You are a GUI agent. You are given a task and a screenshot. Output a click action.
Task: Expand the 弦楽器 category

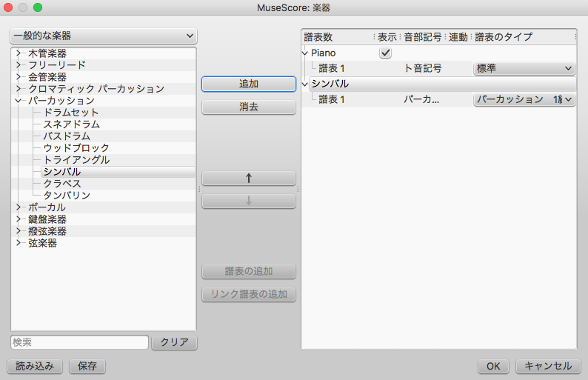18,243
